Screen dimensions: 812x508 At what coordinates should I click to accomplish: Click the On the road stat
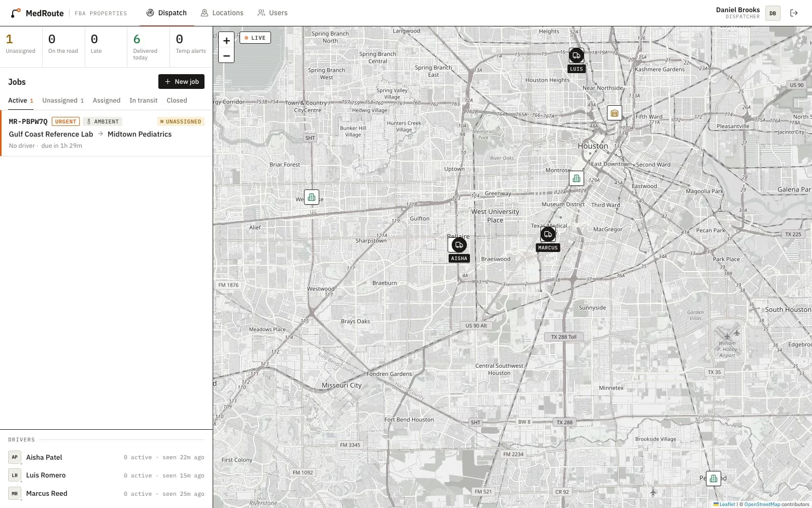63,47
